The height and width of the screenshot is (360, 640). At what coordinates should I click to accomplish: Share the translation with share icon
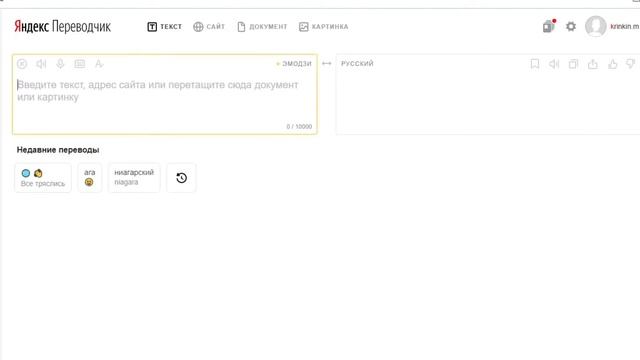click(x=593, y=64)
